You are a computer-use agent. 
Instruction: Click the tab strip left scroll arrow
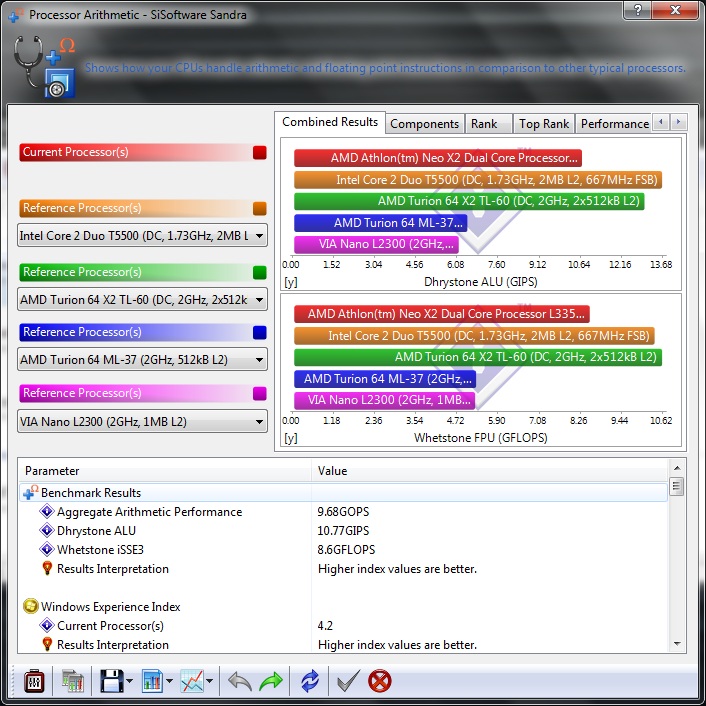click(661, 122)
